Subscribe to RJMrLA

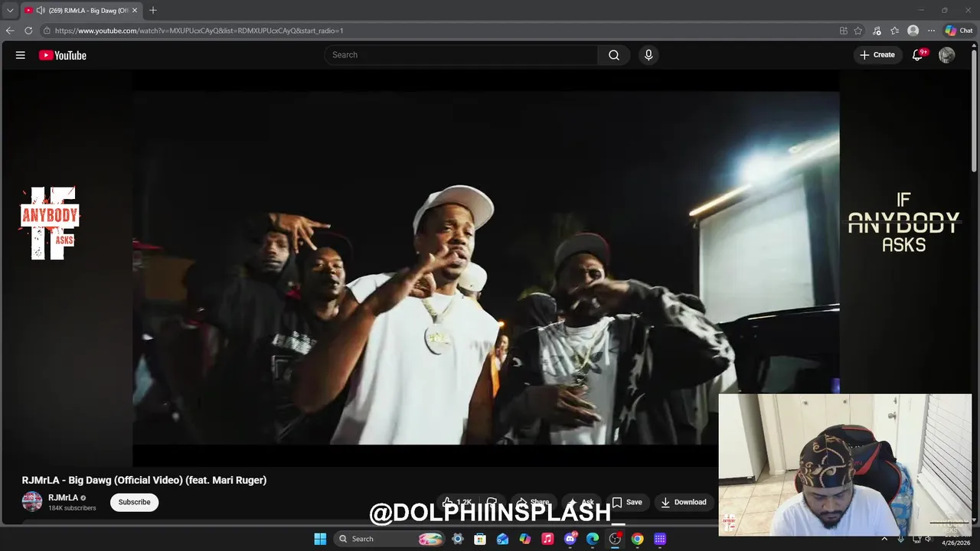[x=134, y=502]
